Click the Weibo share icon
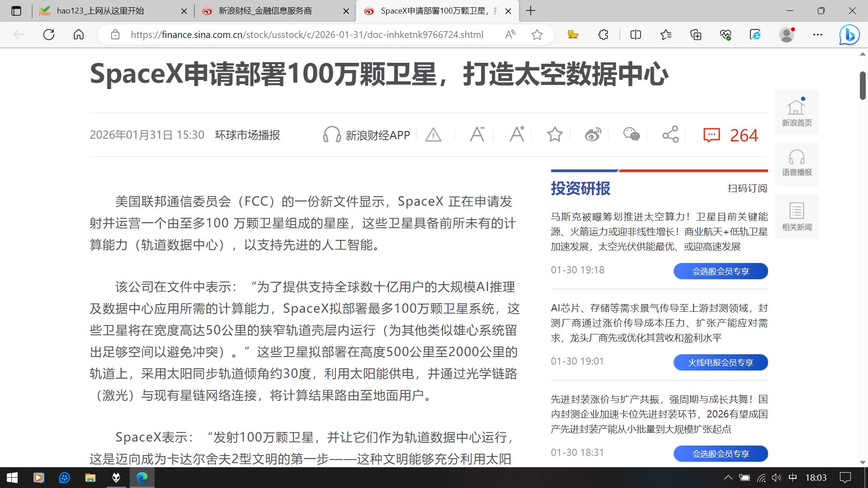 pos(593,135)
